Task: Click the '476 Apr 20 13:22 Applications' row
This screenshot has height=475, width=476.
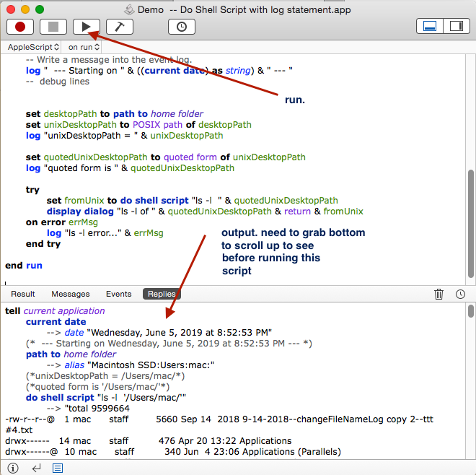Action: [148, 440]
